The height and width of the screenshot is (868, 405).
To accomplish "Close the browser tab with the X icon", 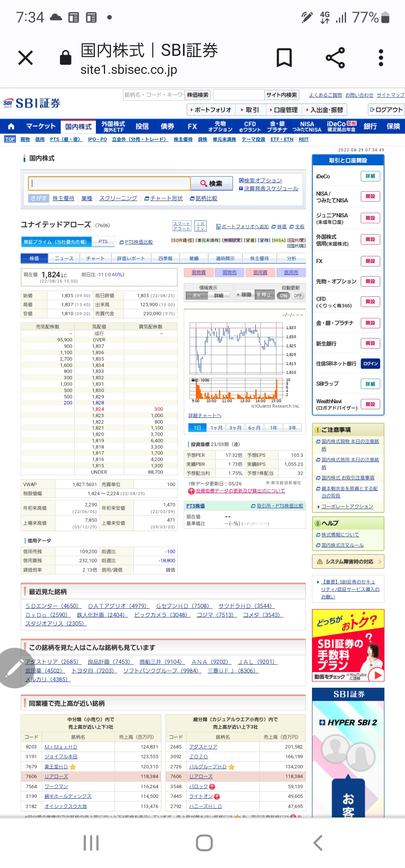I will (25, 58).
